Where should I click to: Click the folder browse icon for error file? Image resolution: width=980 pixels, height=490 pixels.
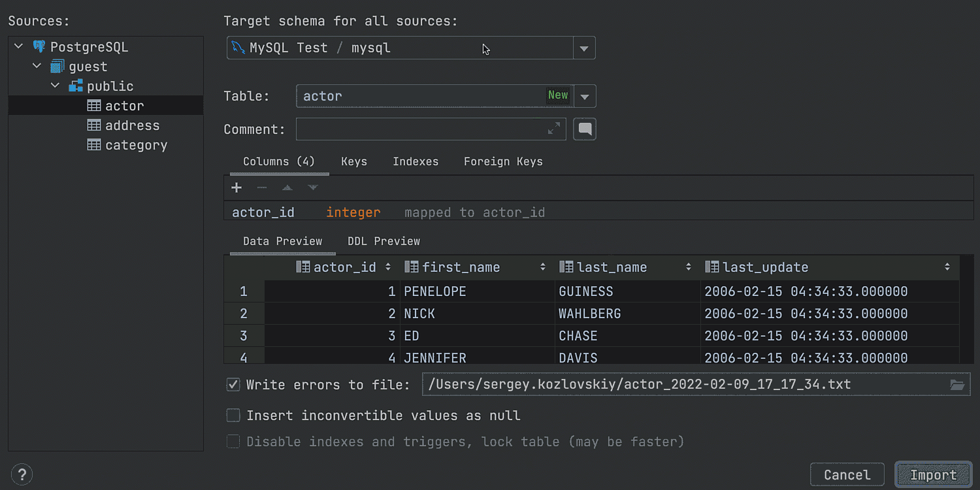pos(957,385)
